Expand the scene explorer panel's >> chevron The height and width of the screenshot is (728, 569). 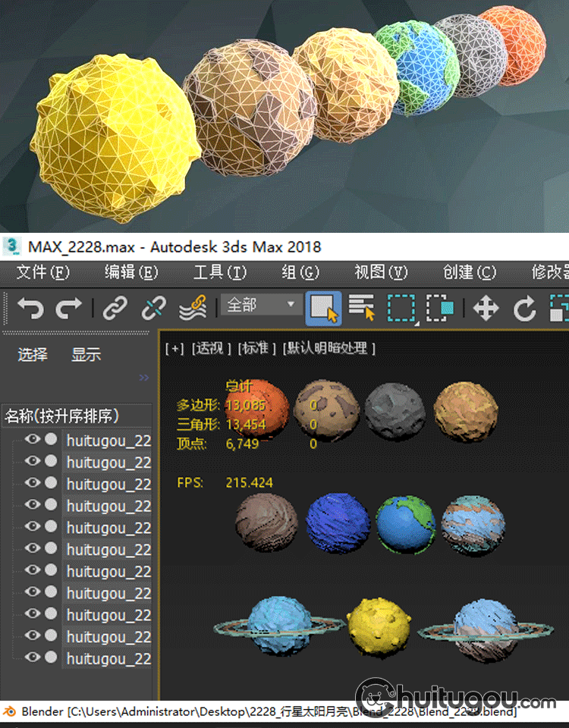pyautogui.click(x=144, y=378)
